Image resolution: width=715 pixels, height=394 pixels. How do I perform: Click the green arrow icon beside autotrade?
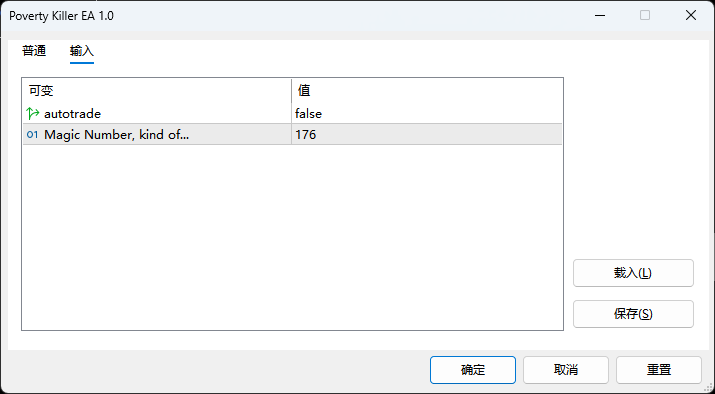coord(33,113)
